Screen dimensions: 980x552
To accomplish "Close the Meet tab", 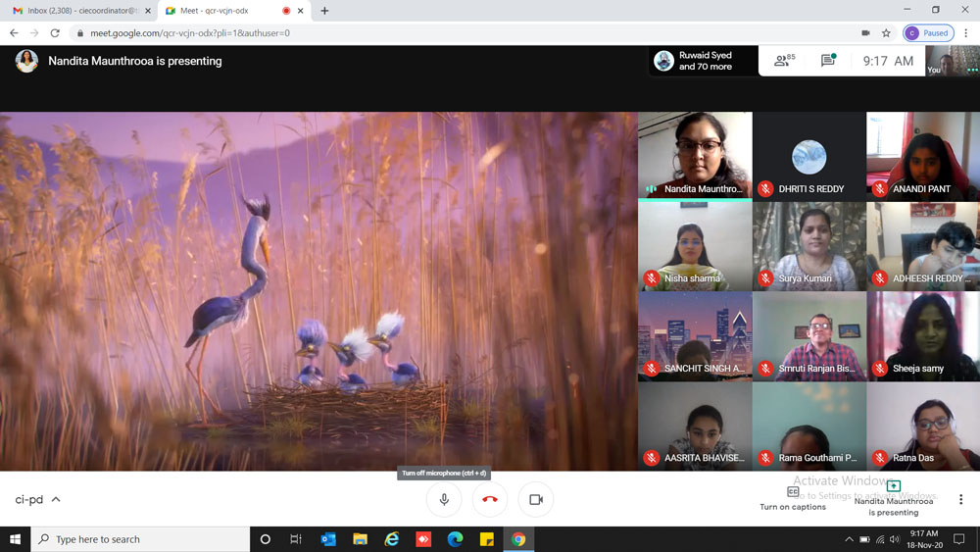I will click(301, 11).
